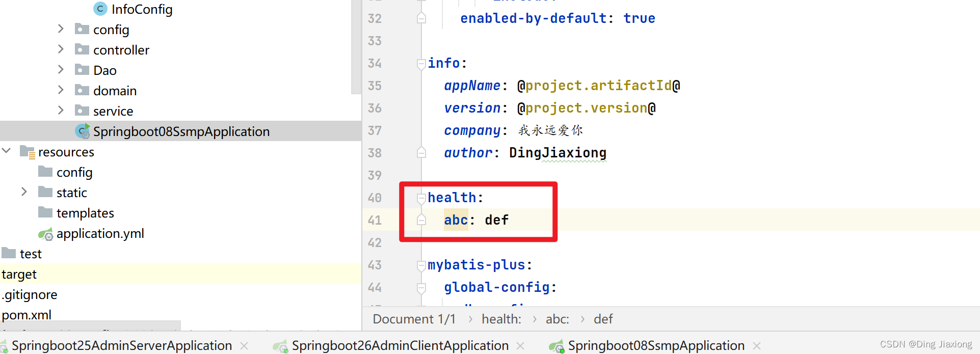The height and width of the screenshot is (354, 980).
Task: Click the run icon of the Springboot08SsmpApplication bottom tab
Action: pyautogui.click(x=557, y=346)
